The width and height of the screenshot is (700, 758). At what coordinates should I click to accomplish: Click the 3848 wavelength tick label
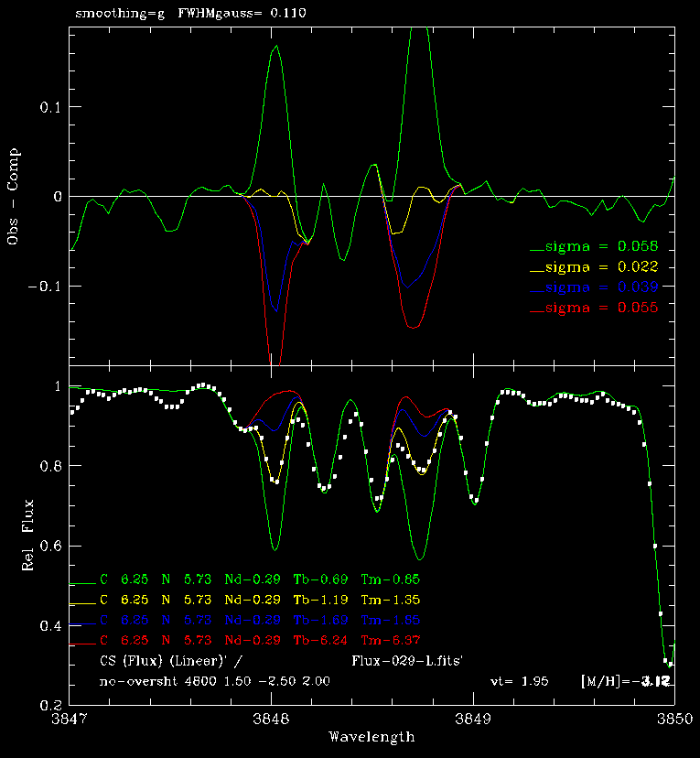[x=272, y=720]
